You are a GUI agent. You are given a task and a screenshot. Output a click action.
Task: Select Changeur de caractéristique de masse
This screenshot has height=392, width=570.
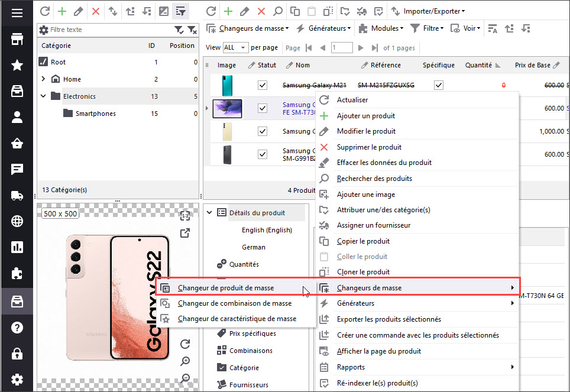(x=236, y=319)
